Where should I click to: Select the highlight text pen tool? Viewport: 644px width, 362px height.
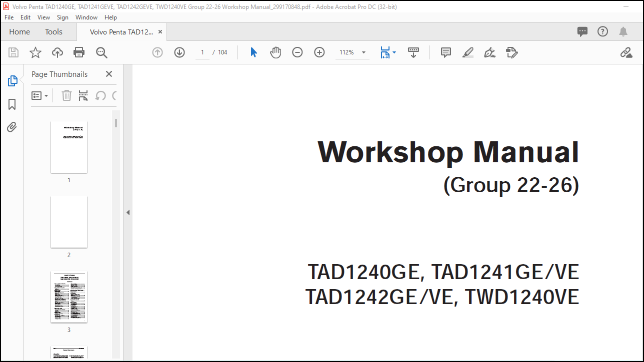468,52
